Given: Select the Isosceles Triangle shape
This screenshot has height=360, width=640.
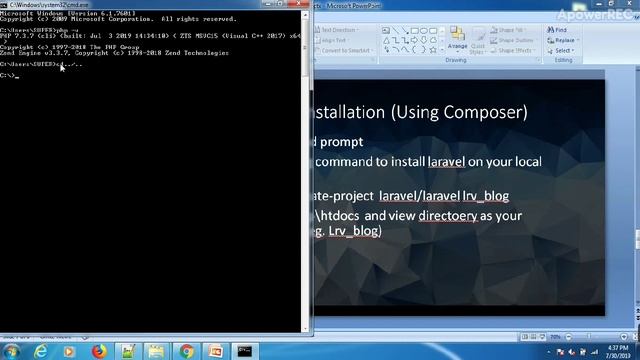Looking at the screenshot, I should 386,40.
